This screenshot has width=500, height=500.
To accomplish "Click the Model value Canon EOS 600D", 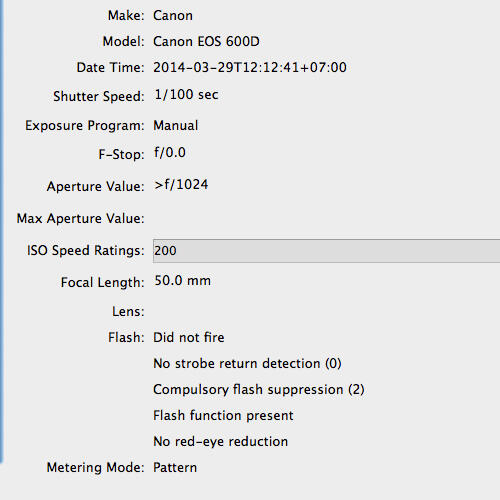I will (206, 42).
